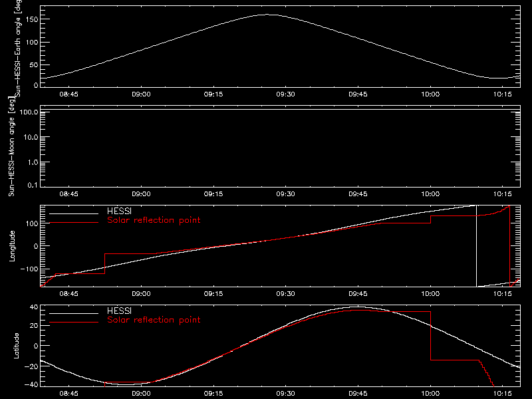Select 09:15 label below the Sun-HESSI-Earth plot
532x399 pixels.
(213, 94)
